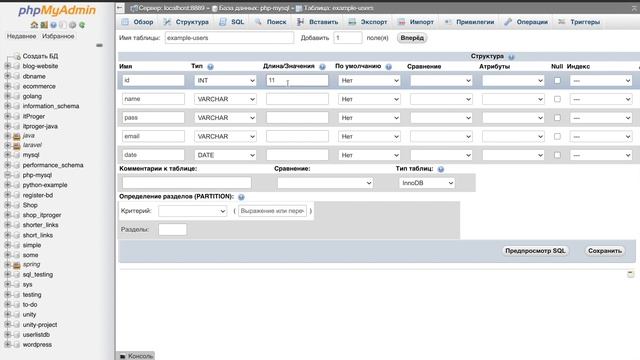
Task: Click the Сохранить button
Action: pos(605,251)
